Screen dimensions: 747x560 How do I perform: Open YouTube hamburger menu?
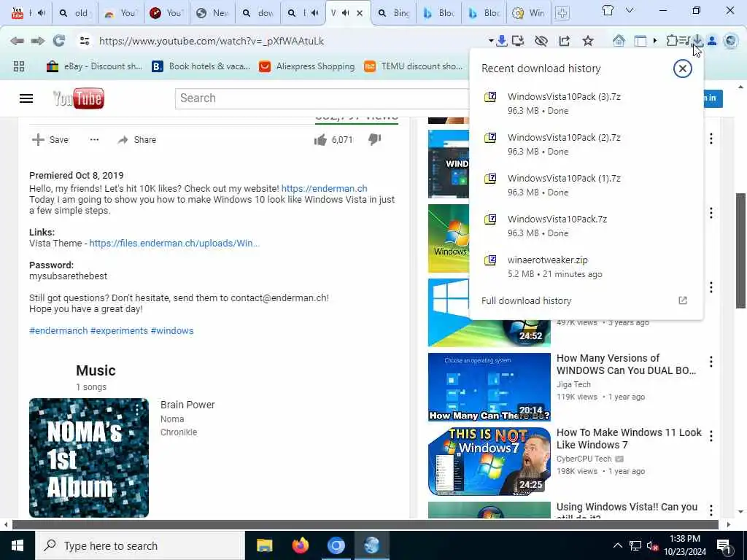tap(26, 98)
